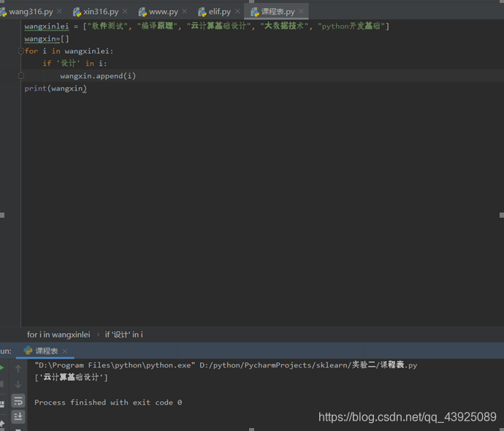
Task: Switch to the wang316.py editor tab
Action: (31, 12)
